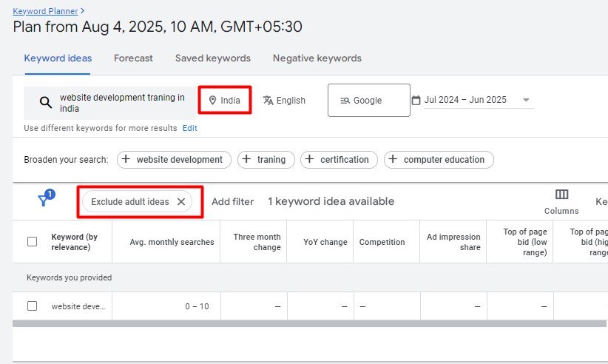
Task: Click the plus icon on certification chip
Action: point(309,159)
